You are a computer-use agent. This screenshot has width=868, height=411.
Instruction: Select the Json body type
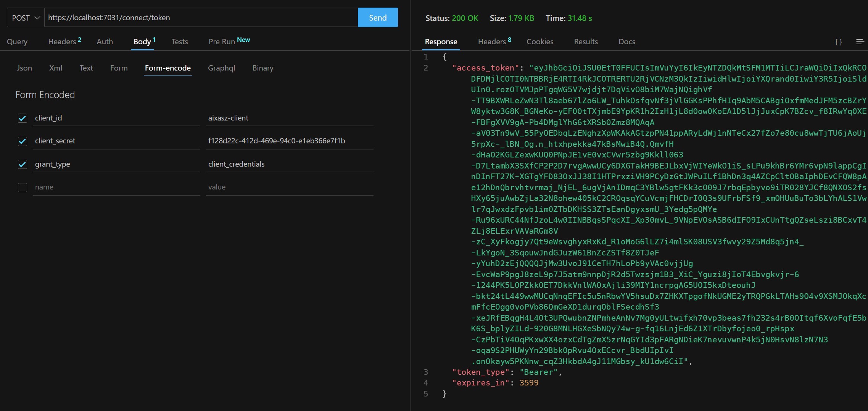pos(24,68)
